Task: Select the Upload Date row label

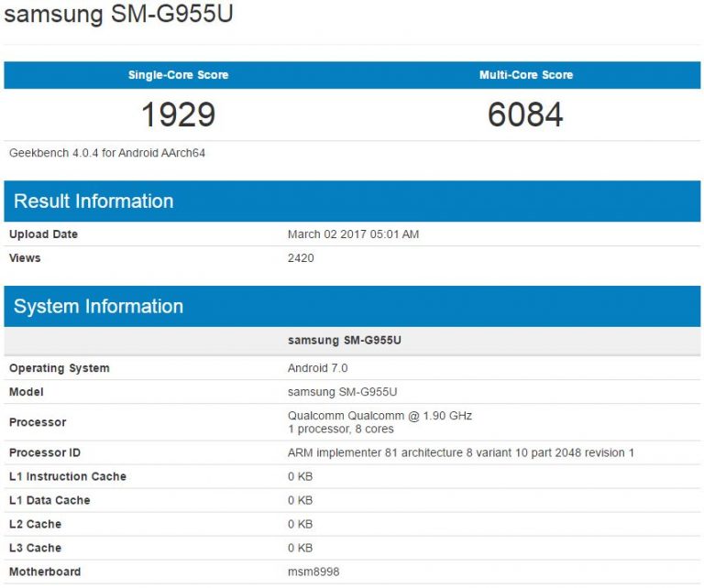Action: [x=43, y=234]
